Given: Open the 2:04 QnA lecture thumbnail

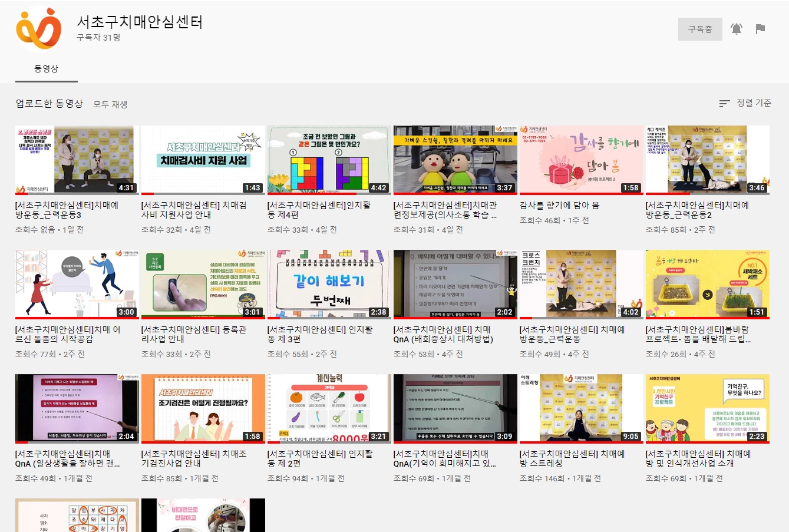Looking at the screenshot, I should pos(77,408).
